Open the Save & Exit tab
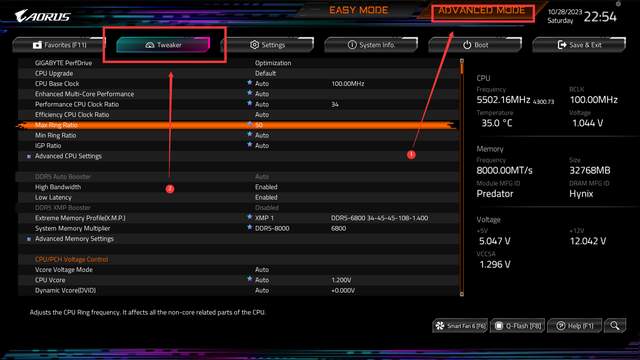Image resolution: width=640 pixels, height=360 pixels. tap(579, 45)
